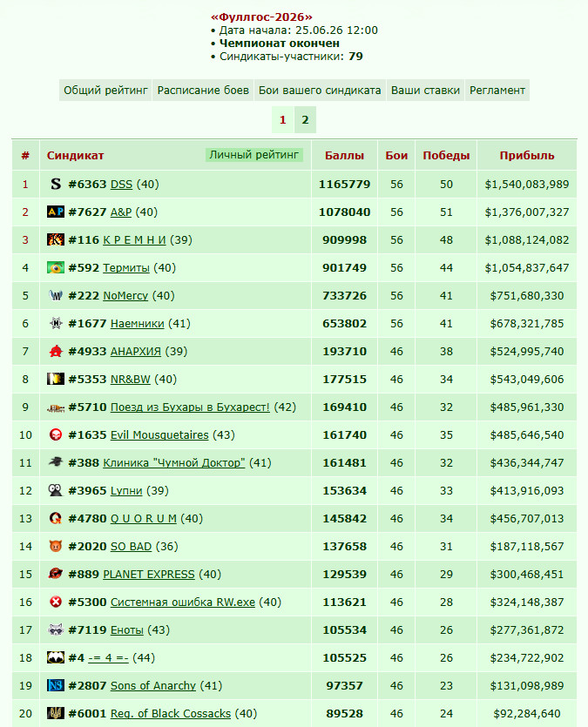The height and width of the screenshot is (727, 588).
Task: Open the К Р Е М Н И syndicate link
Action: (x=134, y=240)
